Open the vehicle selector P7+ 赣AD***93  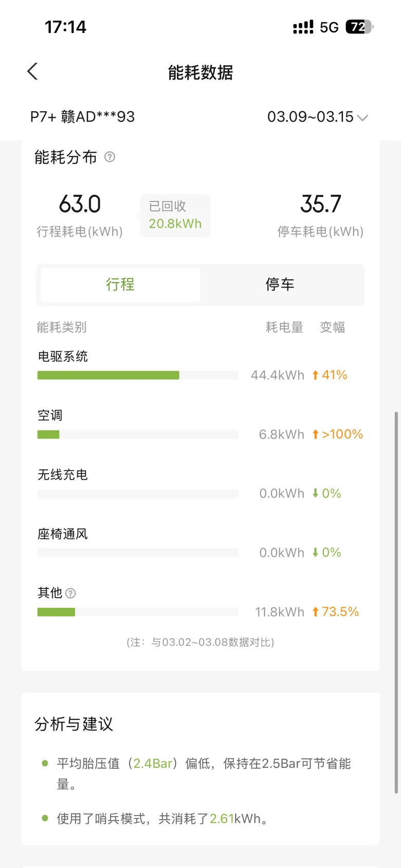pyautogui.click(x=82, y=117)
